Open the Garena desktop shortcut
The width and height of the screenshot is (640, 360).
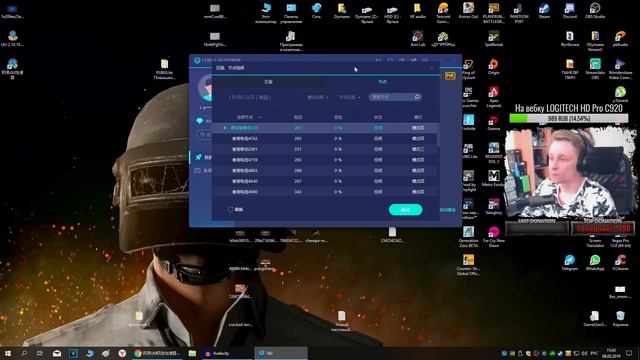[x=493, y=122]
